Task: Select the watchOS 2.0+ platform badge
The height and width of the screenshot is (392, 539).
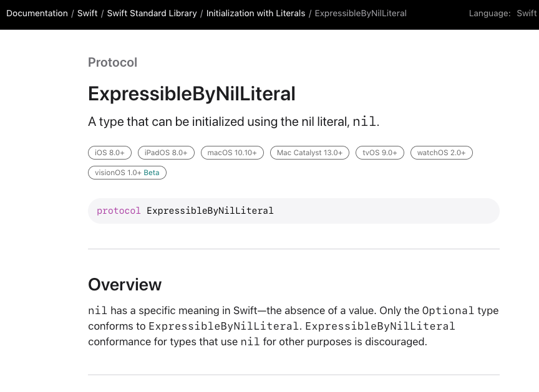Action: 441,152
